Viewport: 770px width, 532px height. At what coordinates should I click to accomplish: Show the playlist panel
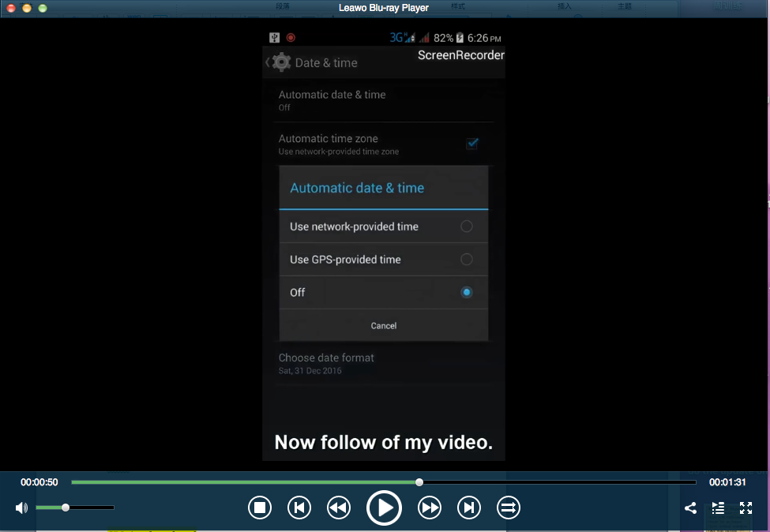click(x=718, y=508)
